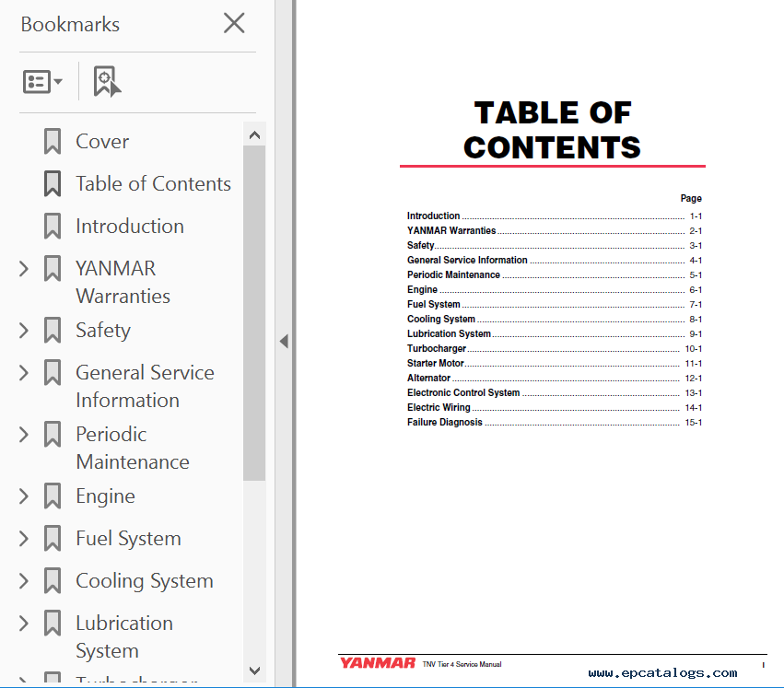Click the www.epcatalogs.com text
784x688 pixels.
(663, 673)
